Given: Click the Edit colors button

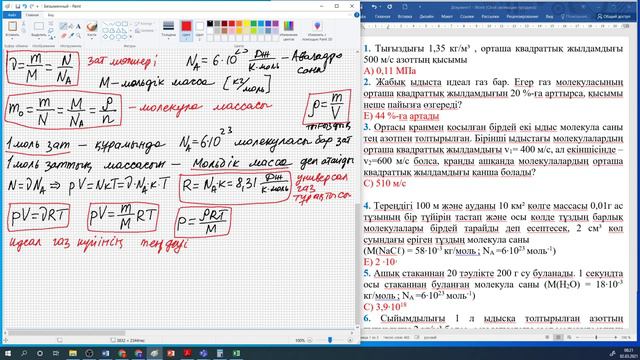Looking at the screenshot, I should click(x=289, y=31).
